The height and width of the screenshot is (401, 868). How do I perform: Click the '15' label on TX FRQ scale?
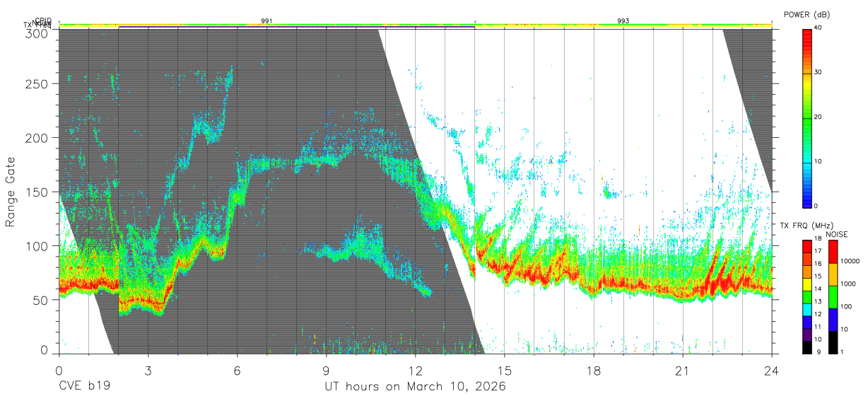pyautogui.click(x=818, y=277)
